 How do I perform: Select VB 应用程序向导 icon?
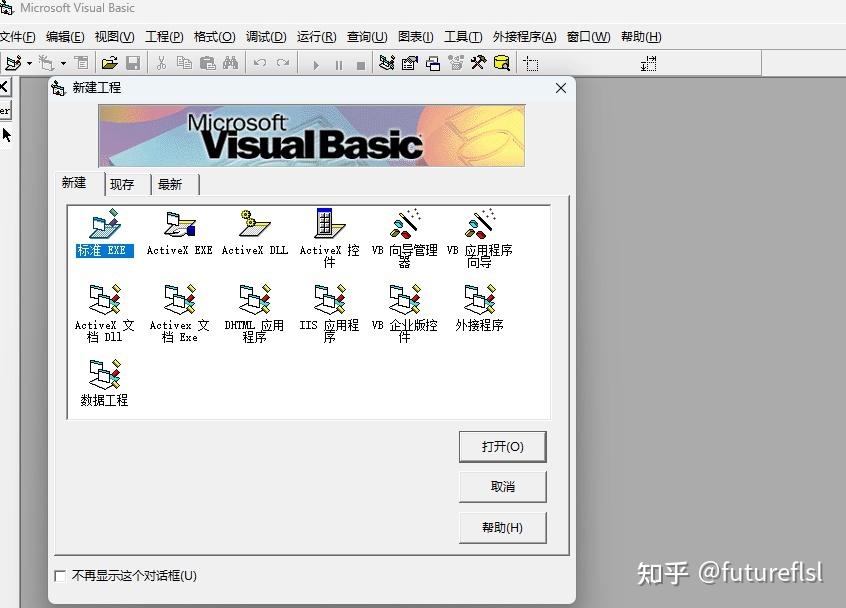click(x=480, y=238)
